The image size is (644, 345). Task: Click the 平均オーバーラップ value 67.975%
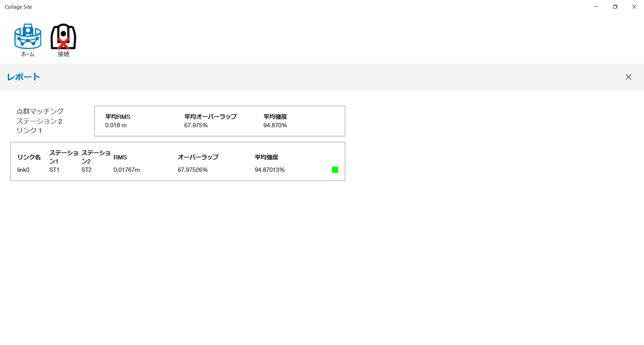coord(196,125)
